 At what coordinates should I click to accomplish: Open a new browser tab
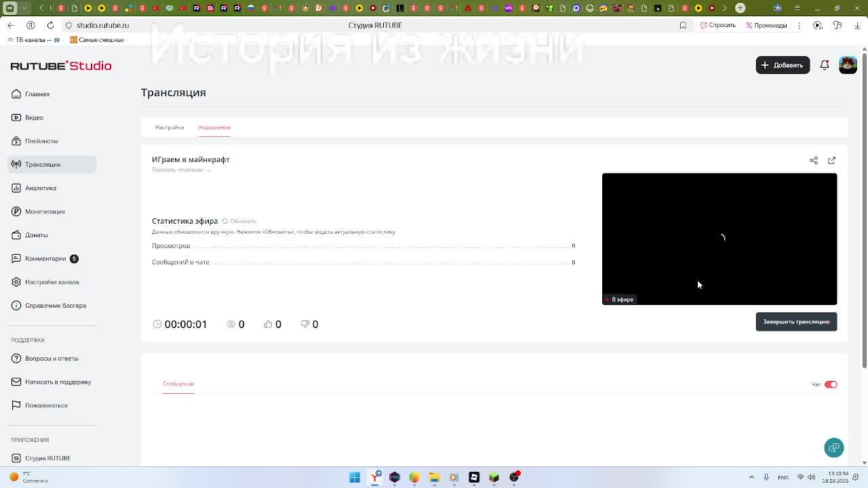point(741,8)
